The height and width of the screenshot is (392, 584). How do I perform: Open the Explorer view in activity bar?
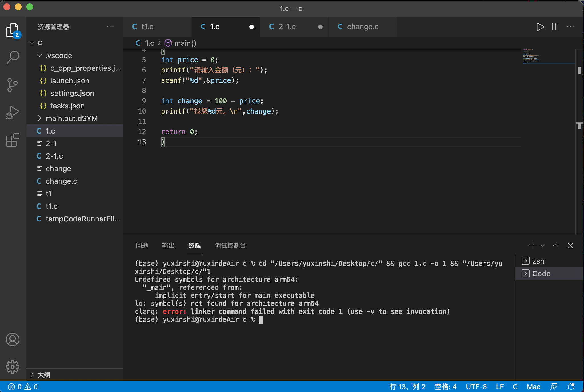13,31
